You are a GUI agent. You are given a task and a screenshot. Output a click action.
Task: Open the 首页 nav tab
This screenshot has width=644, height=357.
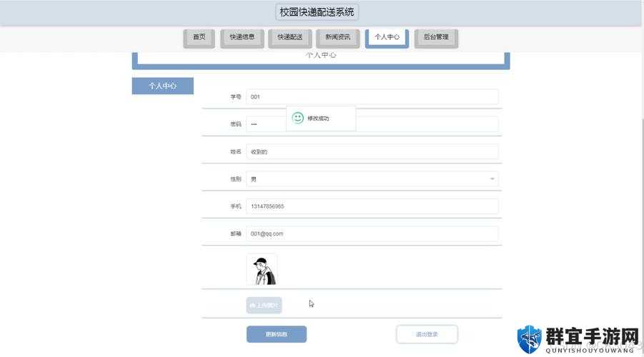click(199, 38)
